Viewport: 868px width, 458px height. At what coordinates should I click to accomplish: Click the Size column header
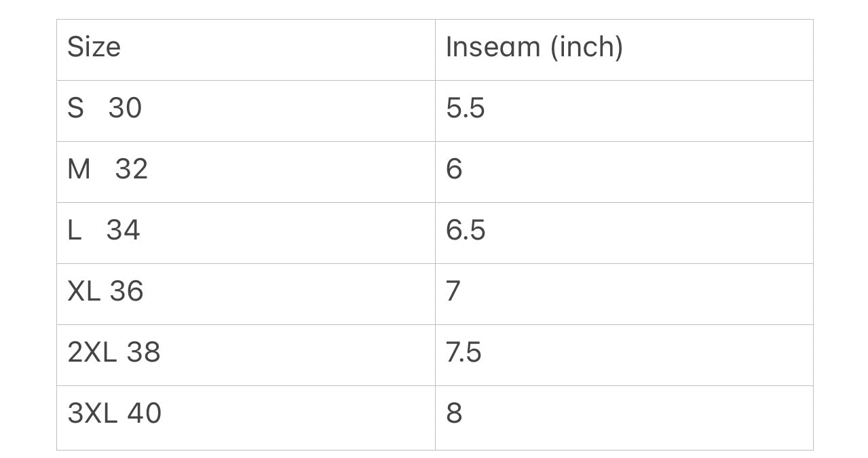(x=94, y=47)
